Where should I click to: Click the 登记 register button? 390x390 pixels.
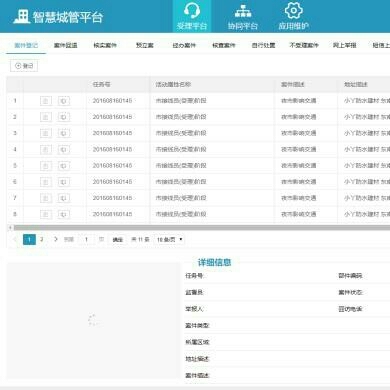pyautogui.click(x=24, y=66)
